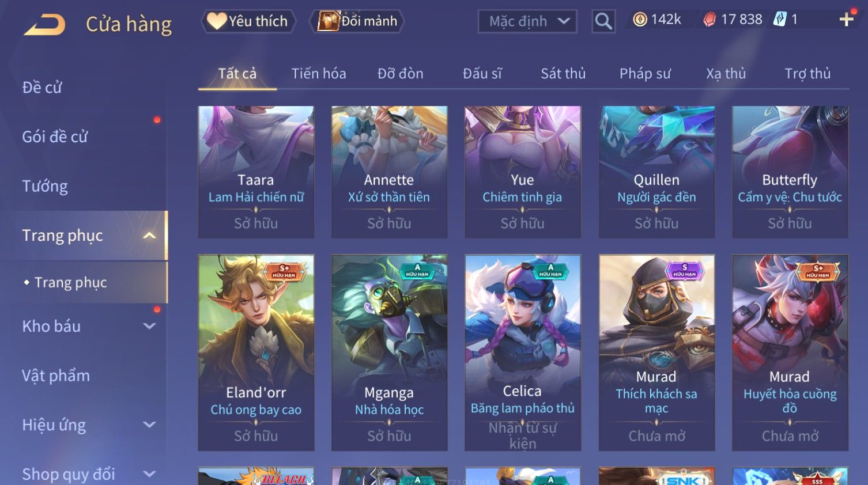Click the heart icon in Yêu thích

click(217, 21)
